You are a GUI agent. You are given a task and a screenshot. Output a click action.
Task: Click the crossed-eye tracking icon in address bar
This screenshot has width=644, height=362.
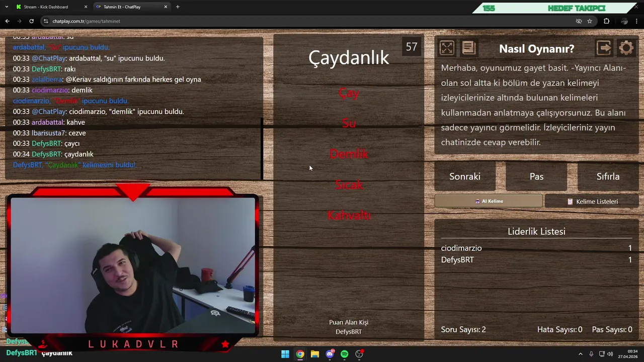[579, 21]
